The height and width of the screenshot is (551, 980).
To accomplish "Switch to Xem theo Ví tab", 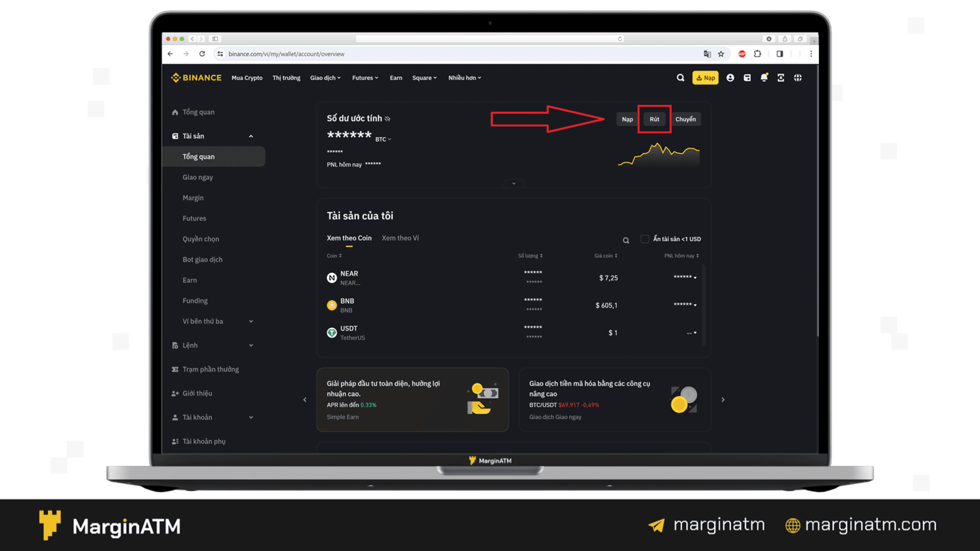I will tap(400, 238).
